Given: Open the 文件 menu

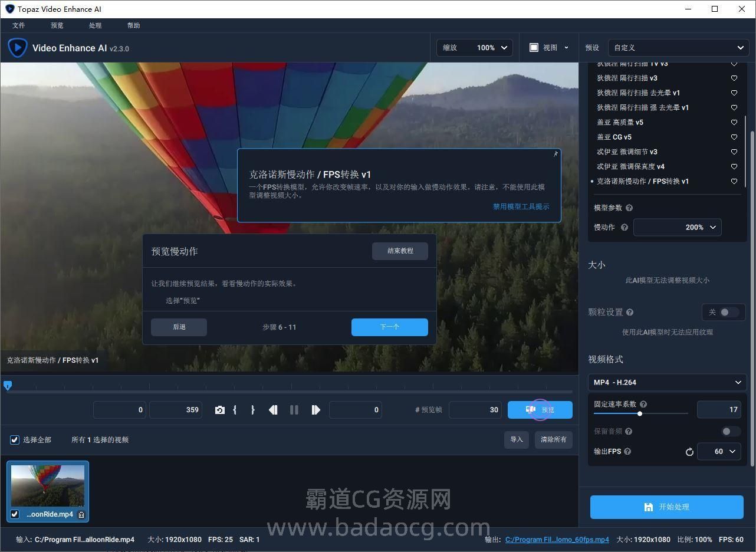Looking at the screenshot, I should [x=19, y=25].
